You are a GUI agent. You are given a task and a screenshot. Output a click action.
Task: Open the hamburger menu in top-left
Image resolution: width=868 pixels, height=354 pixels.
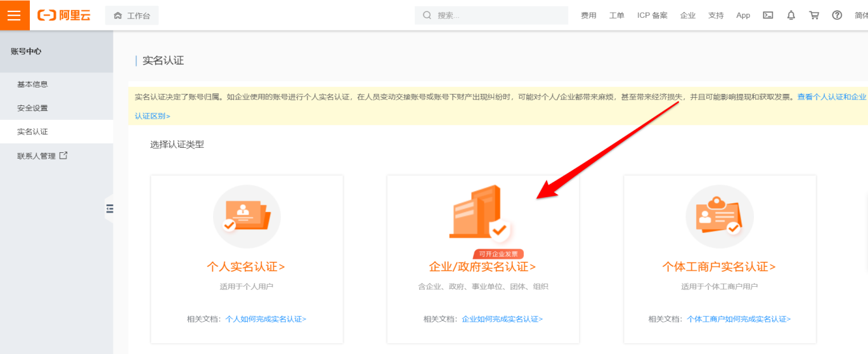14,15
